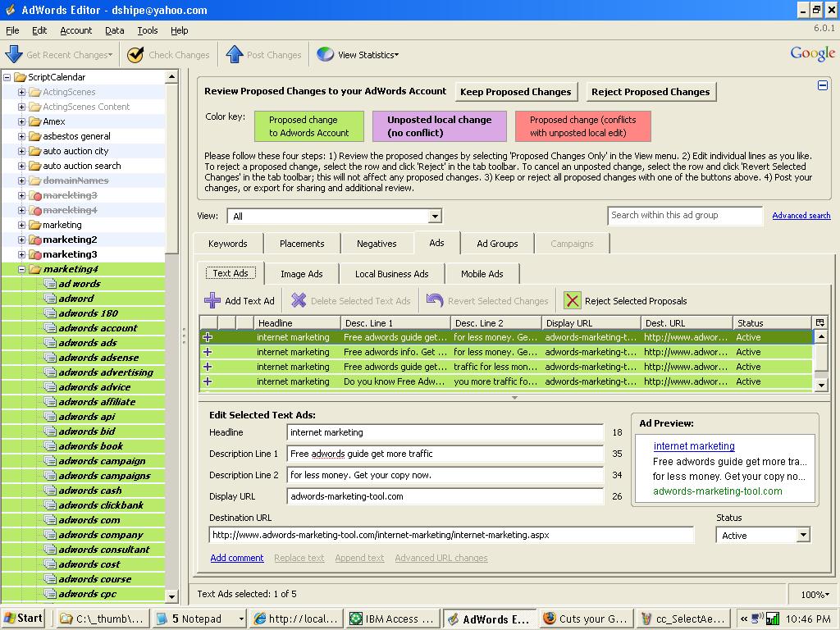Screen dimensions: 840x630
Task: Click the Display URL input field
Action: pos(445,496)
